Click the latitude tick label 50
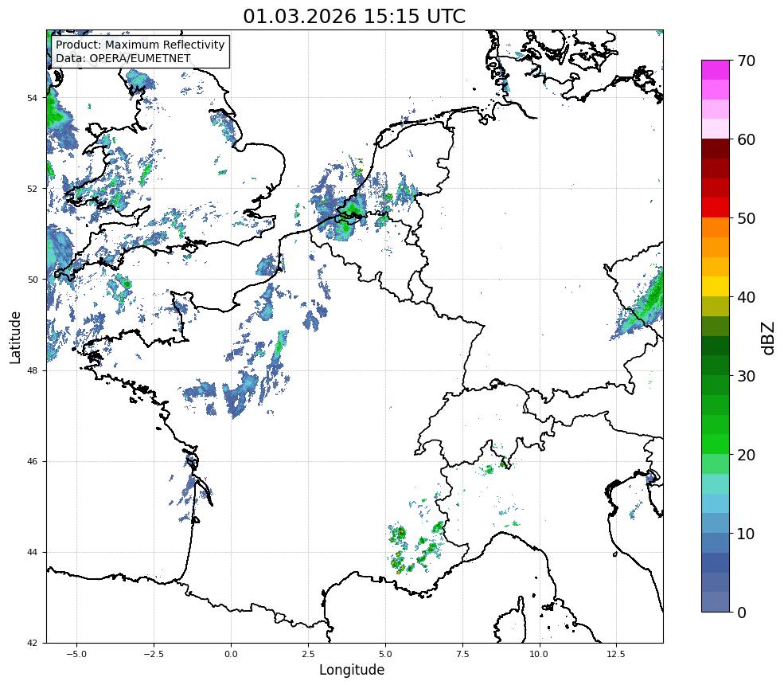The height and width of the screenshot is (685, 784). point(32,280)
